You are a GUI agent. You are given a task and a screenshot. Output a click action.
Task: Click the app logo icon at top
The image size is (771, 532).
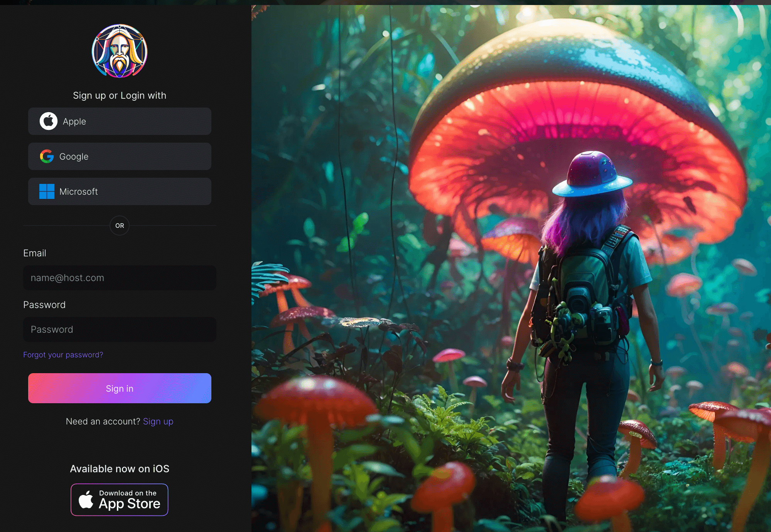point(120,52)
